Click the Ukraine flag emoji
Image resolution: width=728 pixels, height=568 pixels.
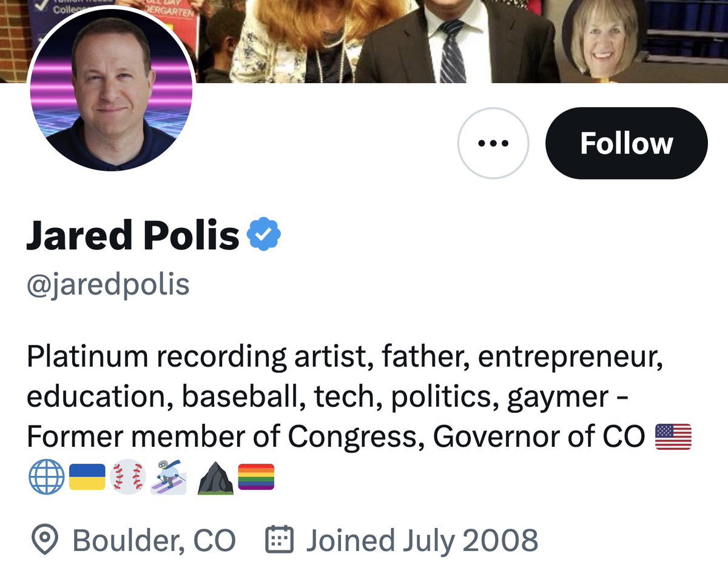[x=87, y=476]
